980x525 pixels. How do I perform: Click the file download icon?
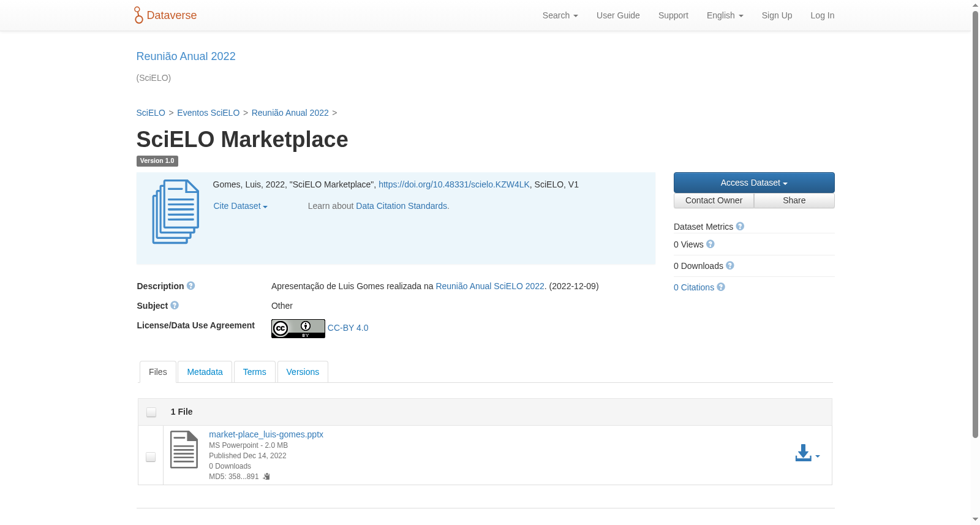[803, 453]
